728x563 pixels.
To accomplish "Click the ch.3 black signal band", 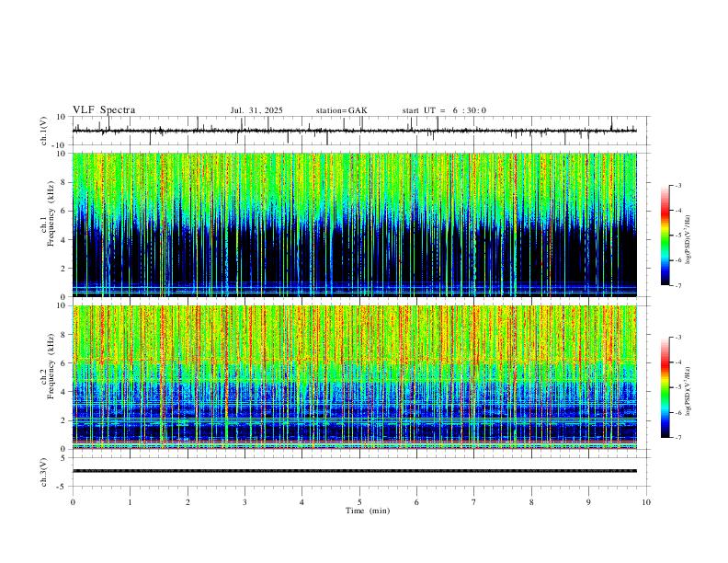I will [x=354, y=471].
